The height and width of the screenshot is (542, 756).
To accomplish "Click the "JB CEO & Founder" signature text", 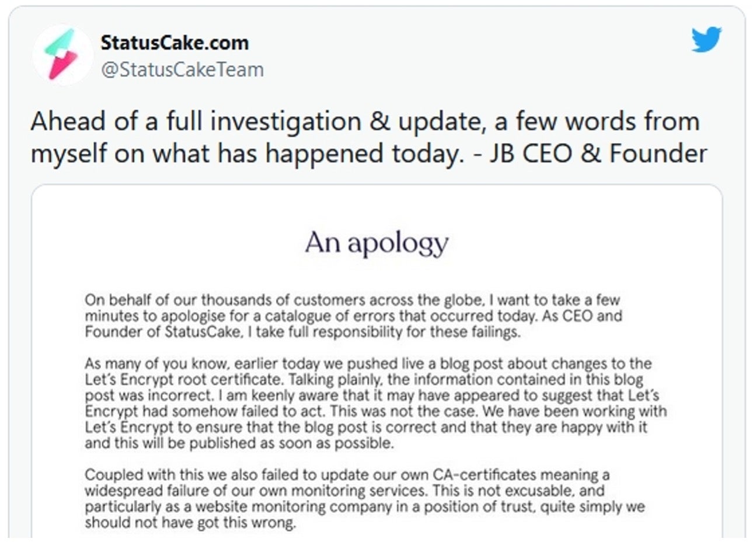I will (598, 153).
